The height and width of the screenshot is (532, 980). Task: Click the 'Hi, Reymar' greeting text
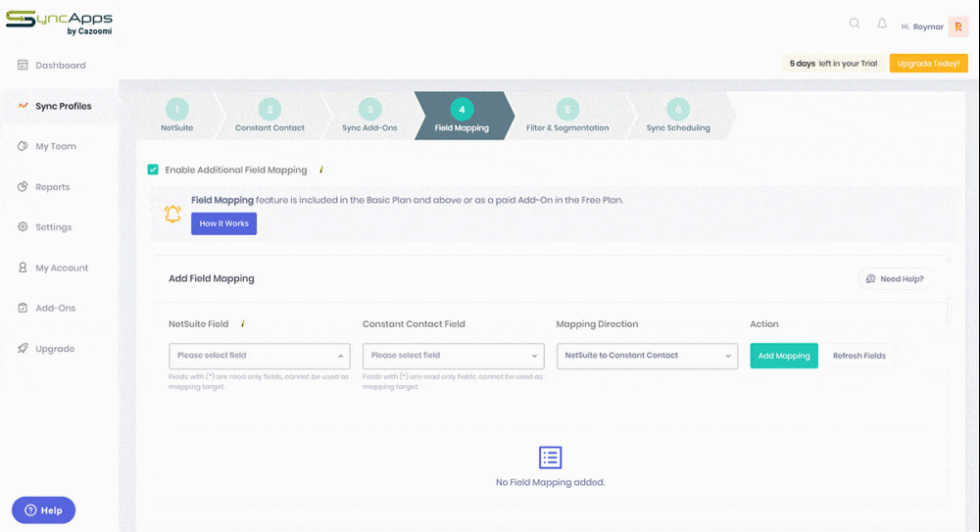[x=922, y=26]
